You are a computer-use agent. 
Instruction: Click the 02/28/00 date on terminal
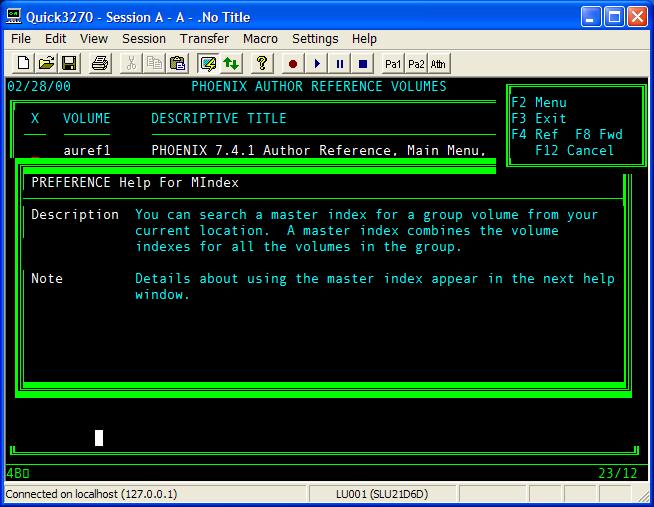(x=39, y=86)
